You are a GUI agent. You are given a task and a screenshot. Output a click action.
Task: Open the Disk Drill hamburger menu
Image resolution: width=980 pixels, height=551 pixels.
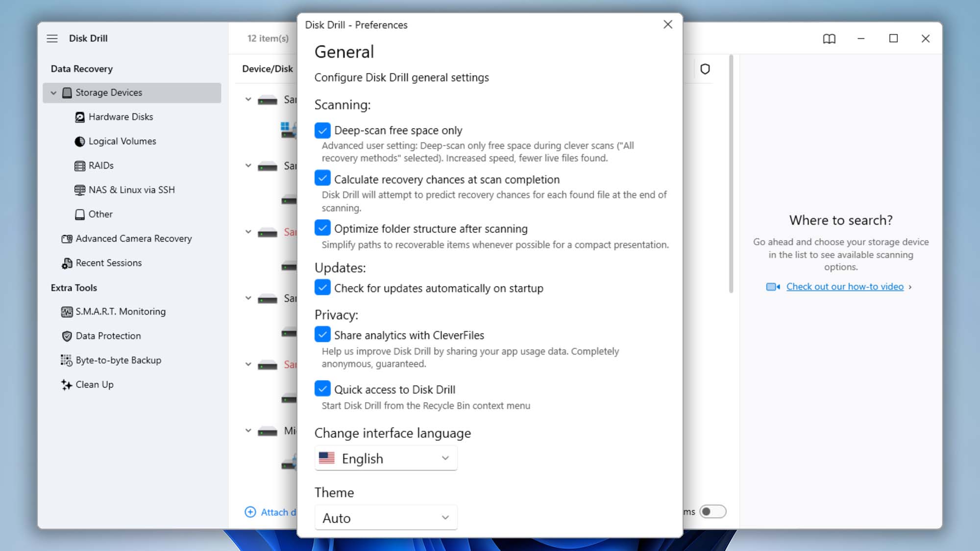52,38
